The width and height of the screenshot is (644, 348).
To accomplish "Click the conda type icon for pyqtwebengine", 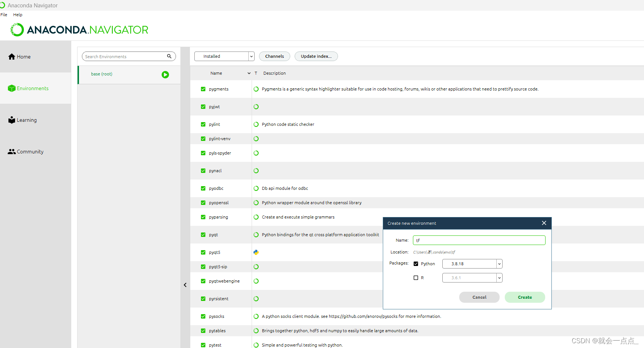I will click(x=256, y=281).
